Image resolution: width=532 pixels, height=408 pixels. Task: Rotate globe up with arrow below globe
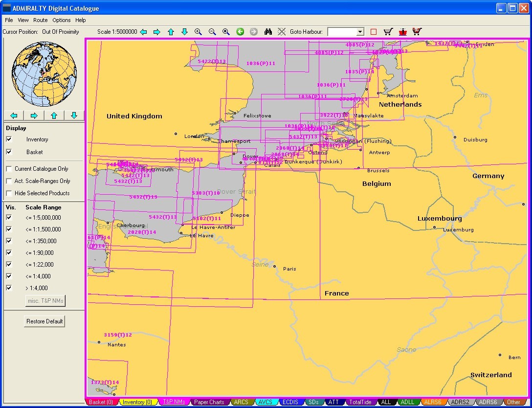(54, 115)
